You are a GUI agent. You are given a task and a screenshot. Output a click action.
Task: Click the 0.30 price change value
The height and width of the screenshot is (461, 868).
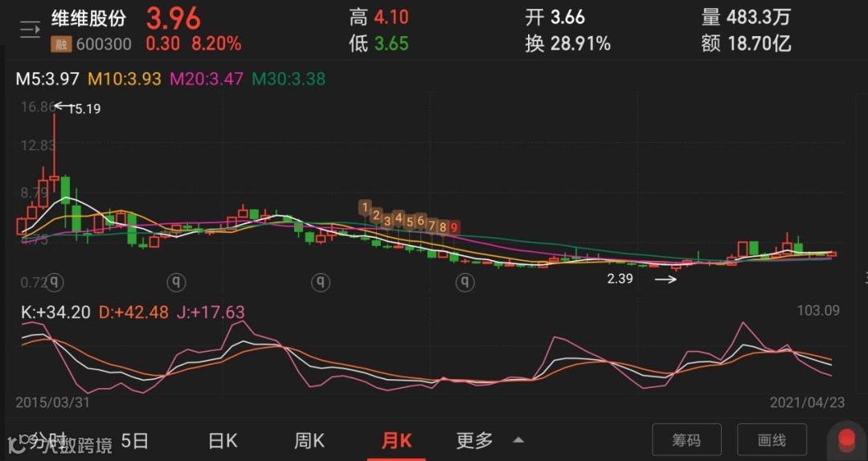coord(163,43)
